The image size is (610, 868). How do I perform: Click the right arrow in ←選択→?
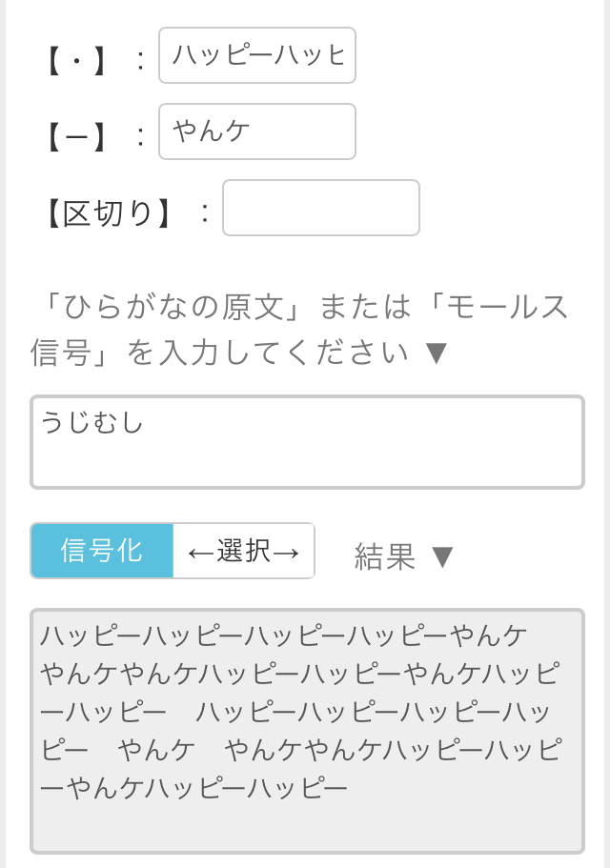287,551
